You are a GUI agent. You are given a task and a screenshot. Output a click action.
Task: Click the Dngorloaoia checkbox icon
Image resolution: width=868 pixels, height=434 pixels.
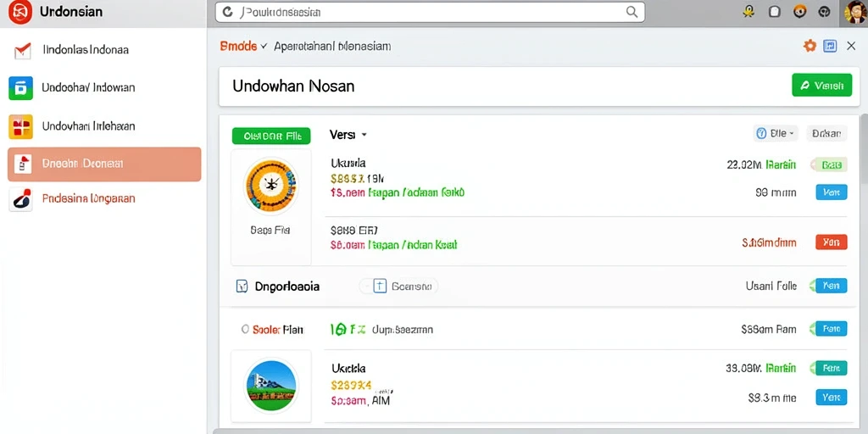242,287
